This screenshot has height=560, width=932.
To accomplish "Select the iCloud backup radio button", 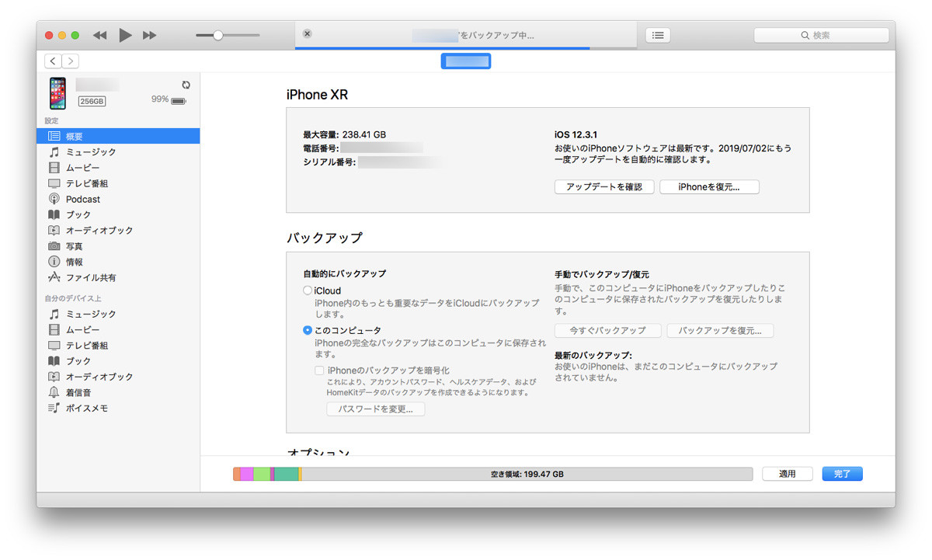I will [x=308, y=290].
